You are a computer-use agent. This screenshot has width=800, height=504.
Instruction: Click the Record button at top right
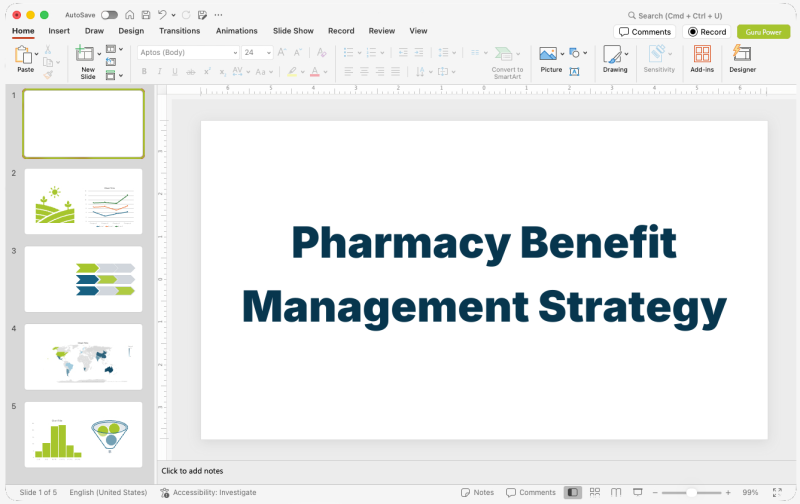(x=707, y=32)
